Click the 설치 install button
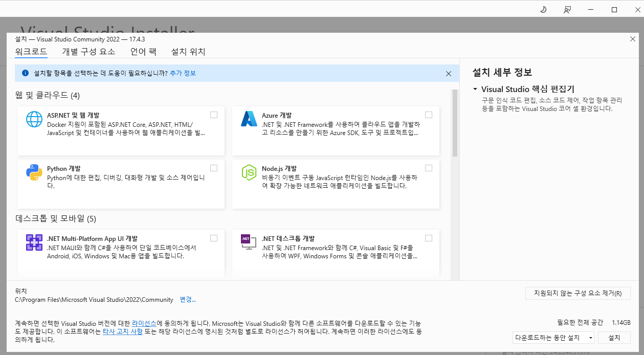This screenshot has width=644, height=355. pyautogui.click(x=614, y=338)
